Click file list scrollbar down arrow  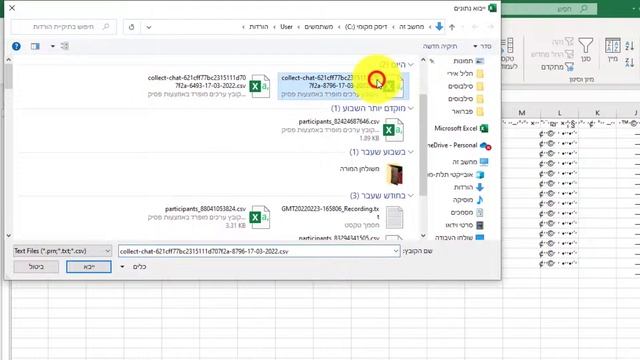pyautogui.click(x=8, y=236)
